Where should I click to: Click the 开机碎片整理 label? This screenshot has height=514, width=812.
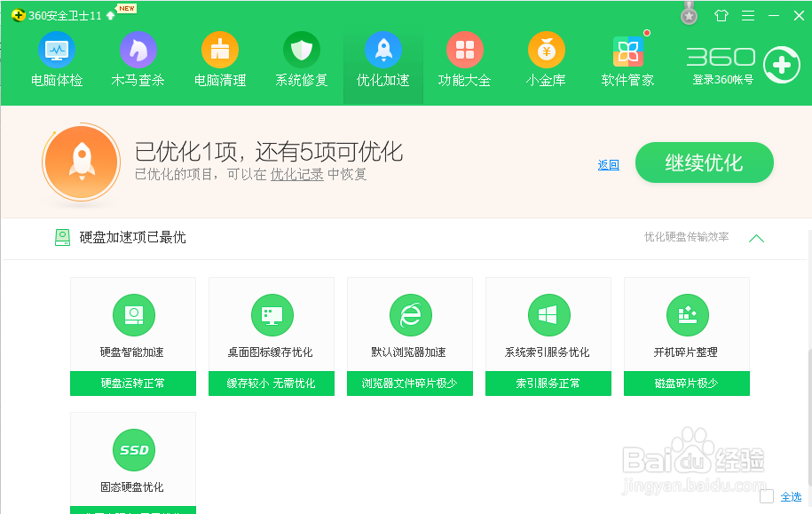click(x=686, y=352)
